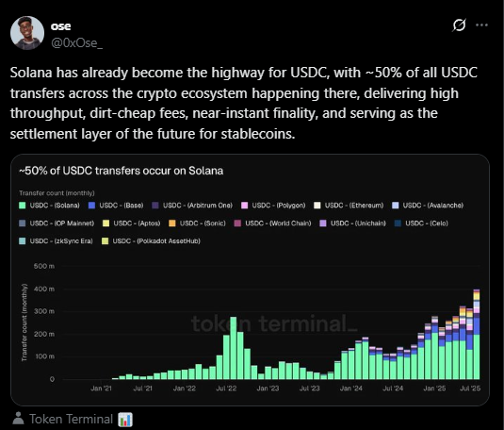This screenshot has width=504, height=430.
Task: Click the dark blue USDC - (Celo) legend swatch
Action: tap(398, 223)
